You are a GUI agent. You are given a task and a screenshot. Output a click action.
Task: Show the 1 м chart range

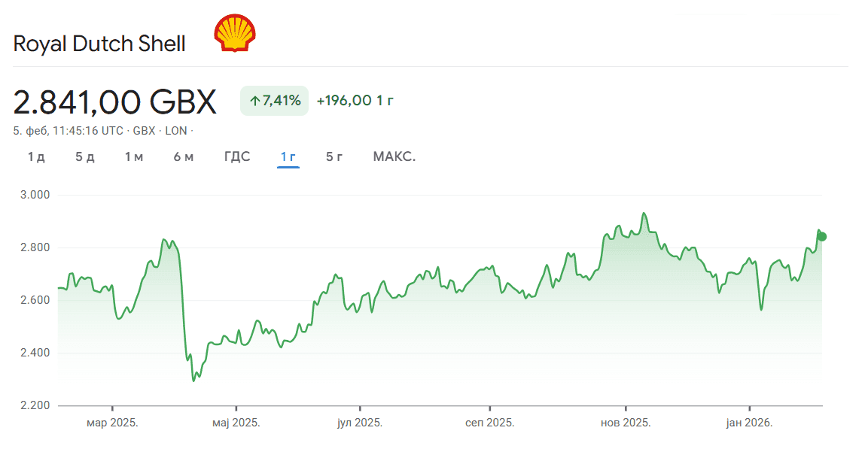point(134,156)
